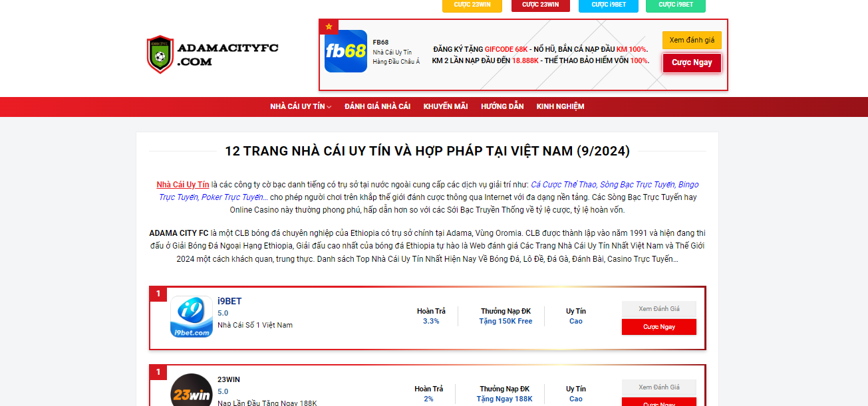Click the yellow Cược 23WIN button
The image size is (868, 406).
[472, 5]
